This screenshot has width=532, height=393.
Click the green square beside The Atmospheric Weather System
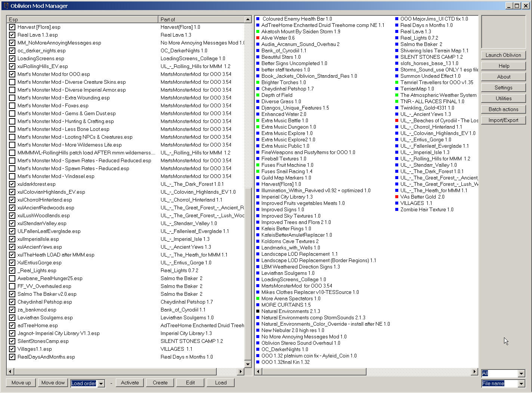(397, 95)
